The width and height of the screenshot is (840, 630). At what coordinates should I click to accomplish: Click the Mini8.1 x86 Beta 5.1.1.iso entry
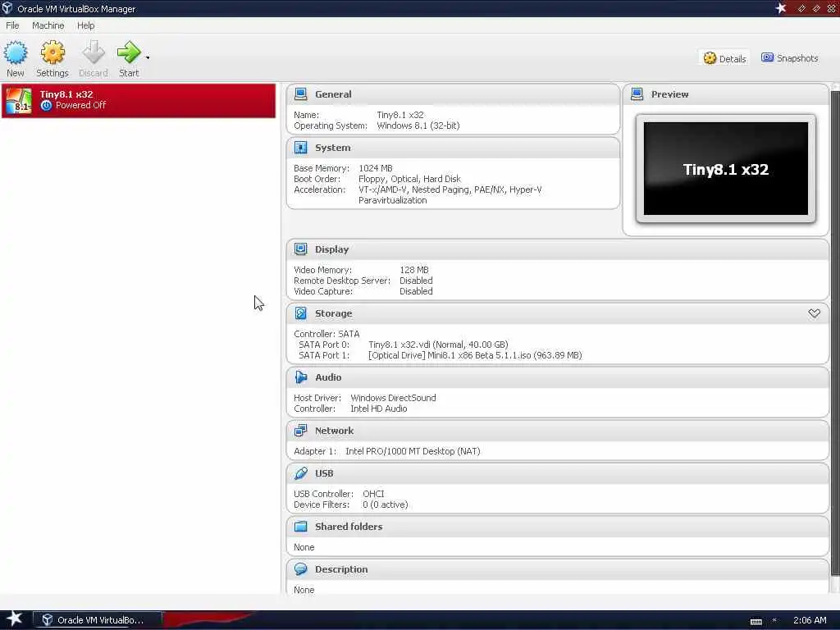point(475,355)
